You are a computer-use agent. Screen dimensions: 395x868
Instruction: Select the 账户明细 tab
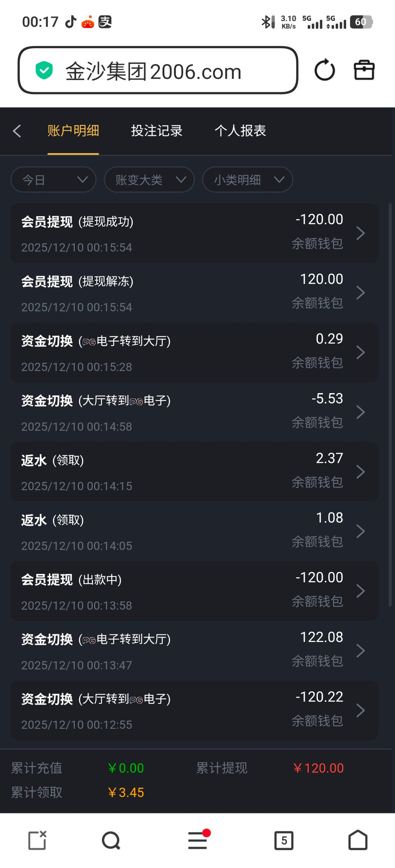click(73, 131)
